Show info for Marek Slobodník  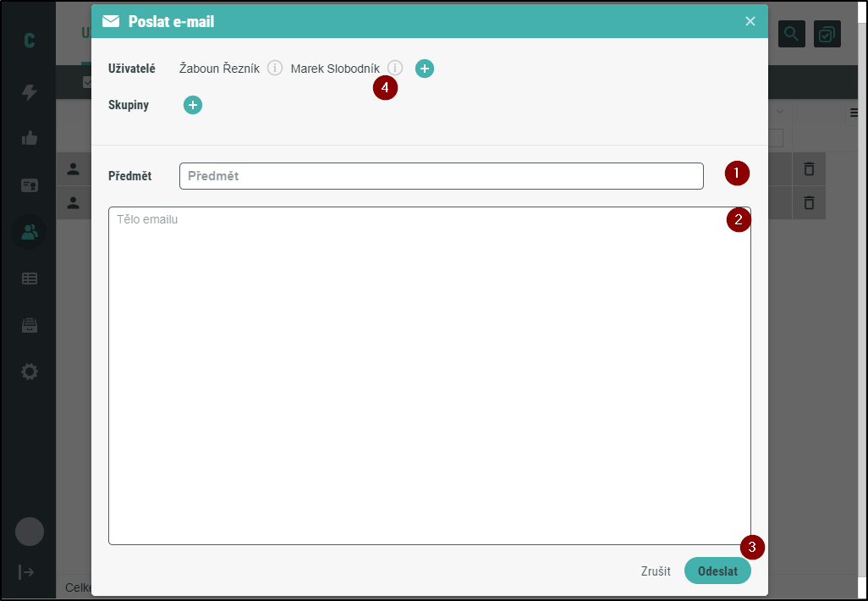click(x=395, y=68)
